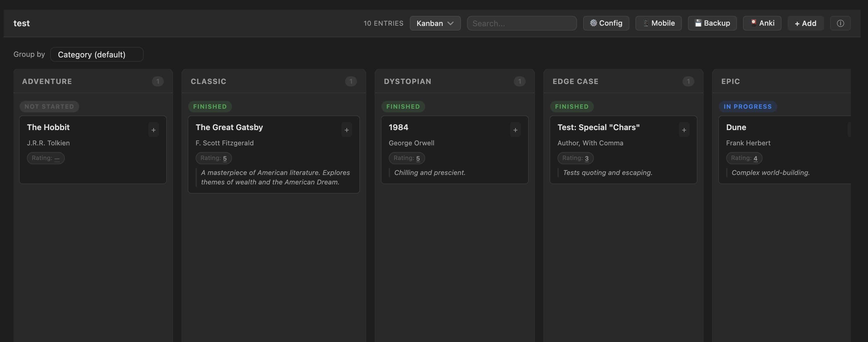Open the Test: Special "Chars" card title
868x342 pixels.
(x=598, y=127)
